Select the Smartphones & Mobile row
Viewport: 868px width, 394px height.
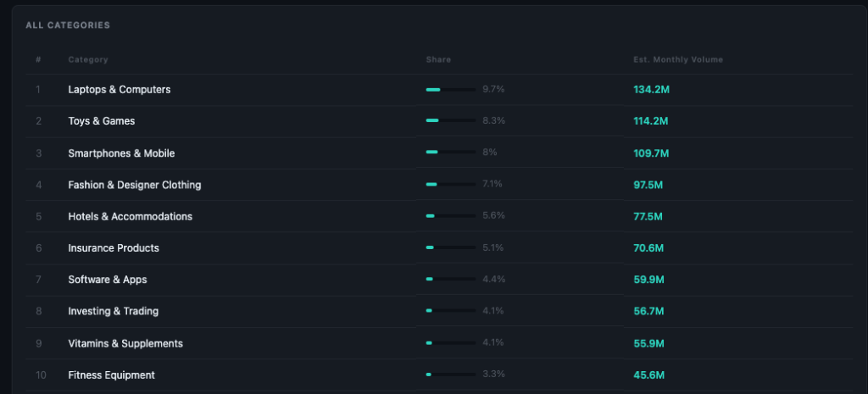pyautogui.click(x=121, y=153)
